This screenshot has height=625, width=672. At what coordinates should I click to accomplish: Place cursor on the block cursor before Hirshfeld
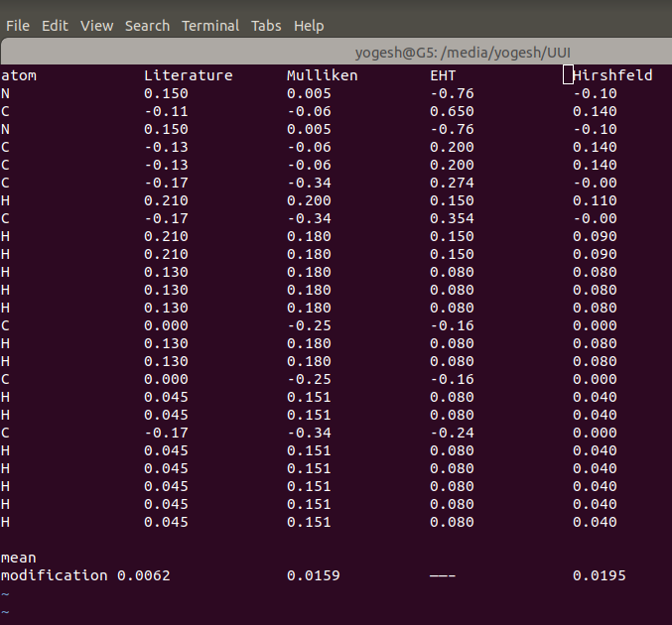(568, 75)
